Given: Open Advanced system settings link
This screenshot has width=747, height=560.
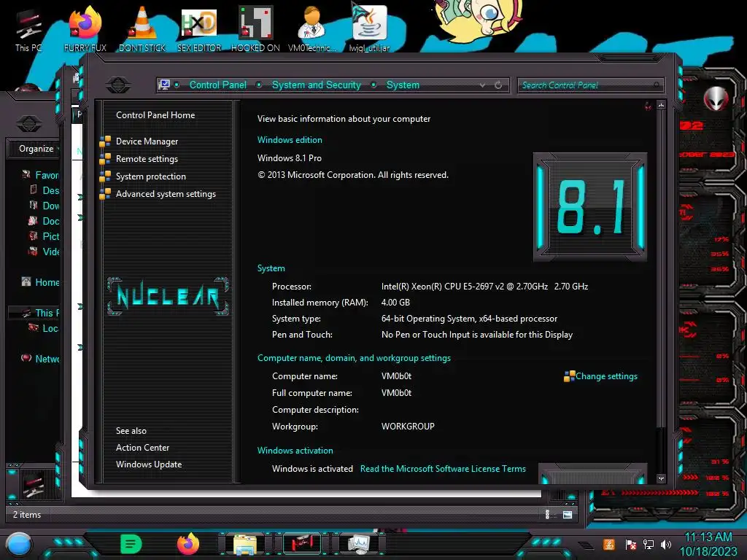Looking at the screenshot, I should click(166, 194).
